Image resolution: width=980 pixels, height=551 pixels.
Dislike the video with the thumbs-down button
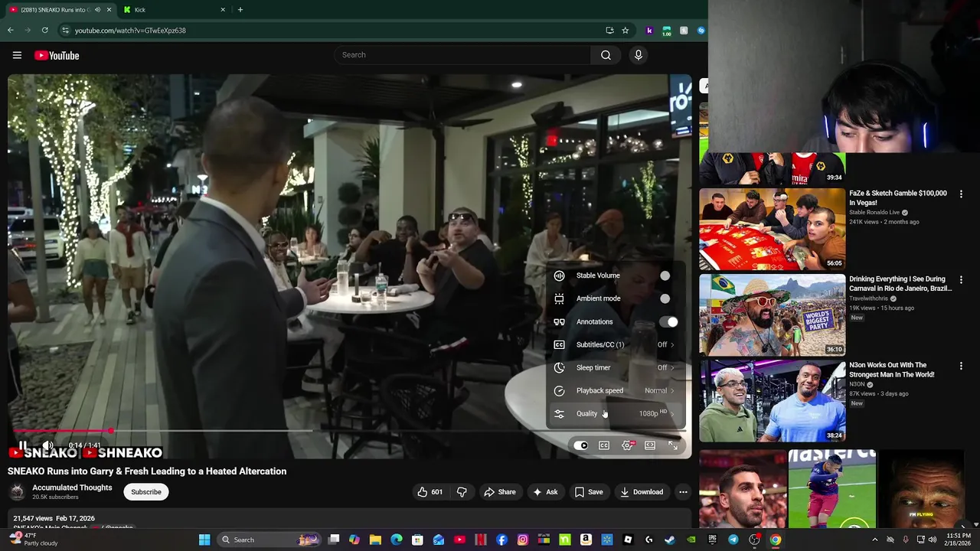(462, 492)
